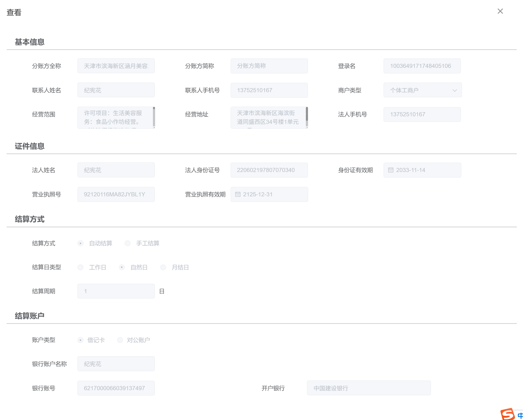Click the 结算周期 input field

pos(116,291)
